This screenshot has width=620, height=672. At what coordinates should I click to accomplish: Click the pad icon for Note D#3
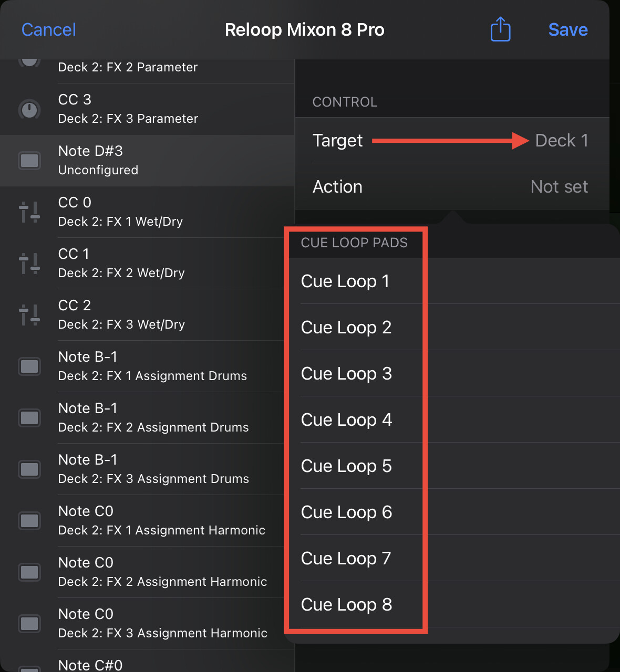[29, 161]
